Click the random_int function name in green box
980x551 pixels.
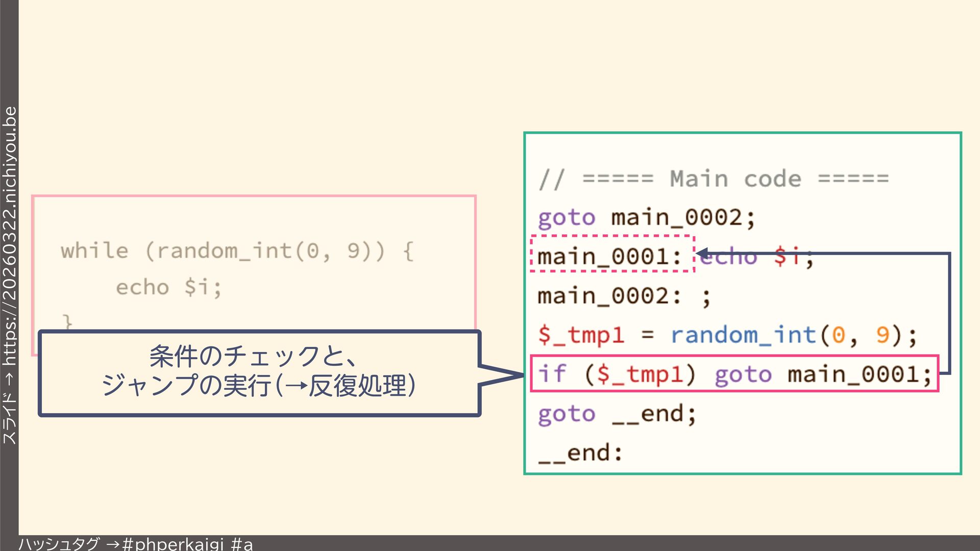[743, 335]
